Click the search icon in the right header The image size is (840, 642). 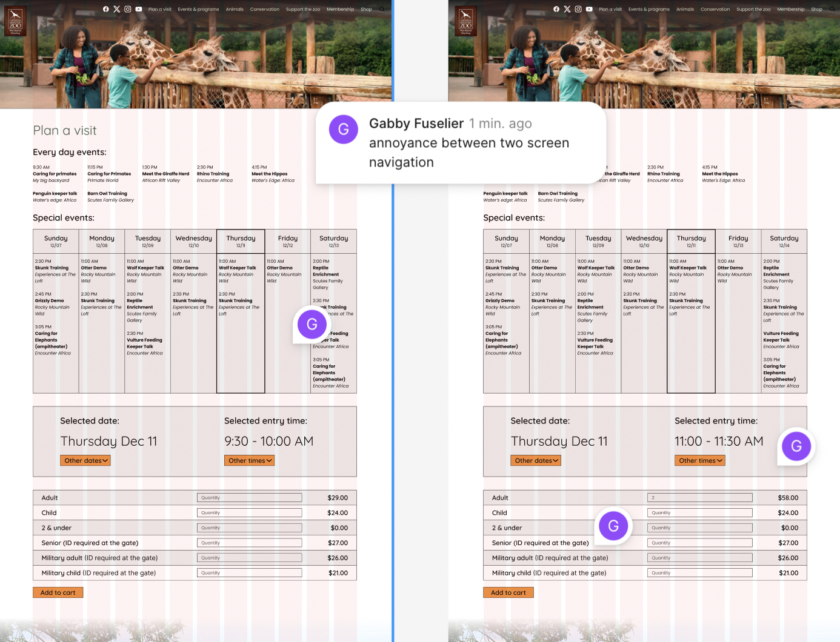[831, 8]
